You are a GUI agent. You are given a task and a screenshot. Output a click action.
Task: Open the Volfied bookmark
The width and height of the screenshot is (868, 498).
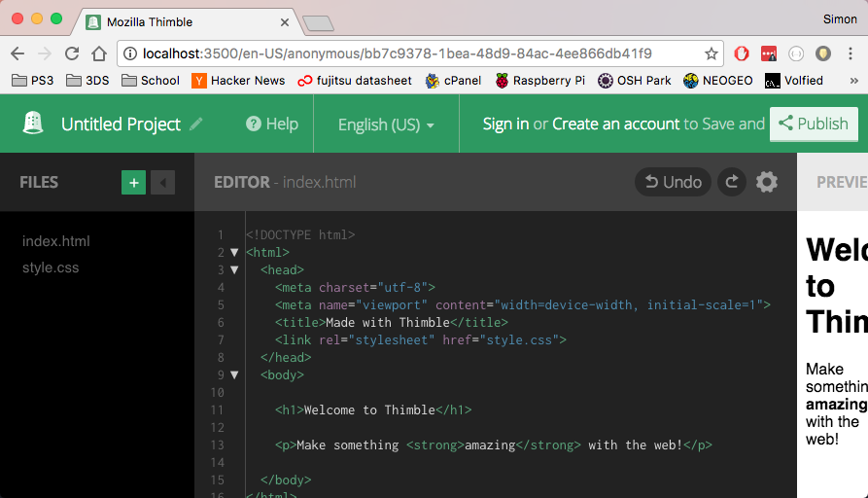pos(794,81)
